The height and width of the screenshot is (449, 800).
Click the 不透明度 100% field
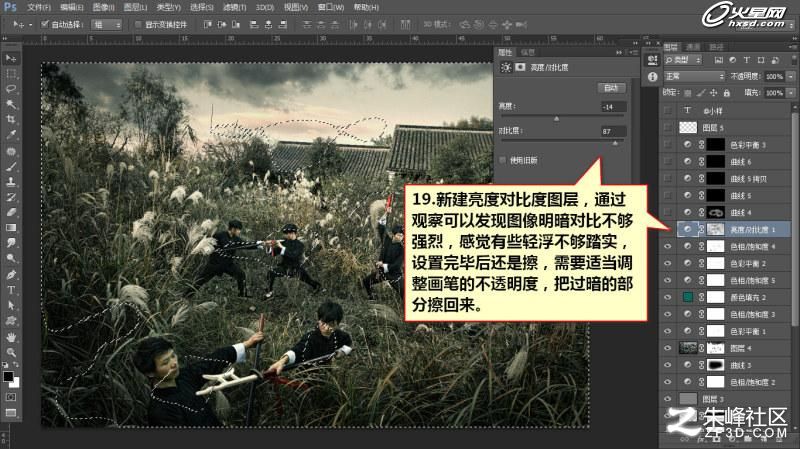point(774,77)
